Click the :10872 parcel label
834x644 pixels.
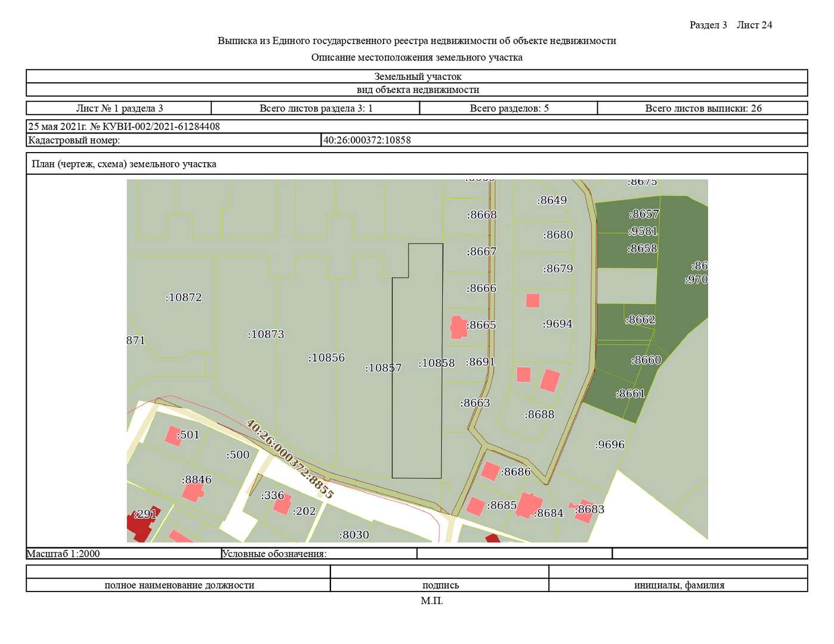coord(183,298)
